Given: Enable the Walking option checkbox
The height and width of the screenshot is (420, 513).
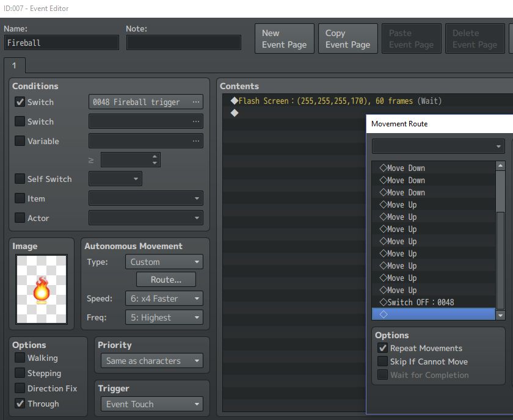Looking at the screenshot, I should 20,358.
